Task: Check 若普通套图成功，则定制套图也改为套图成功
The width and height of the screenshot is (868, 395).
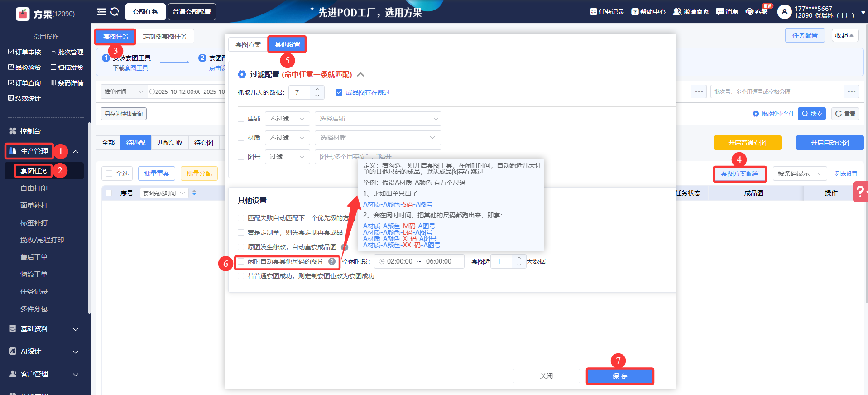Action: point(241,276)
